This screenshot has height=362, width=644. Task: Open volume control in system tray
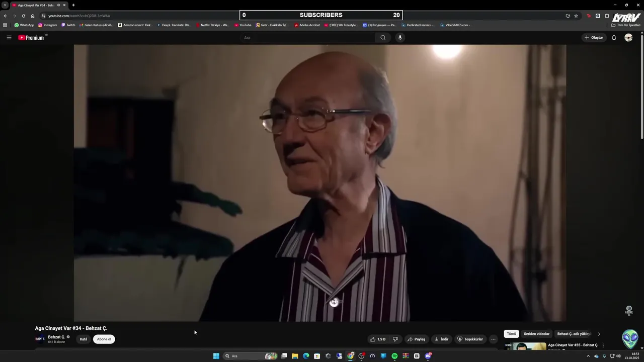pyautogui.click(x=618, y=356)
